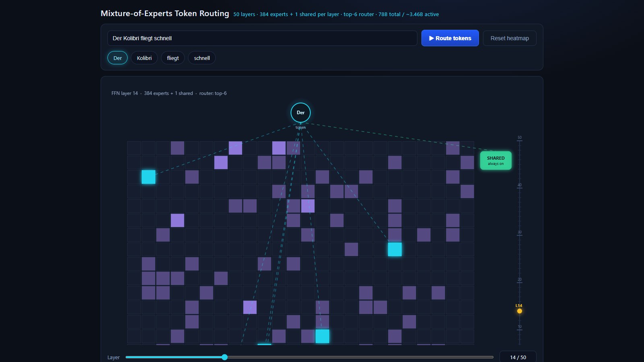644x362 pixels.
Task: Select the schnell token chip
Action: tap(202, 58)
